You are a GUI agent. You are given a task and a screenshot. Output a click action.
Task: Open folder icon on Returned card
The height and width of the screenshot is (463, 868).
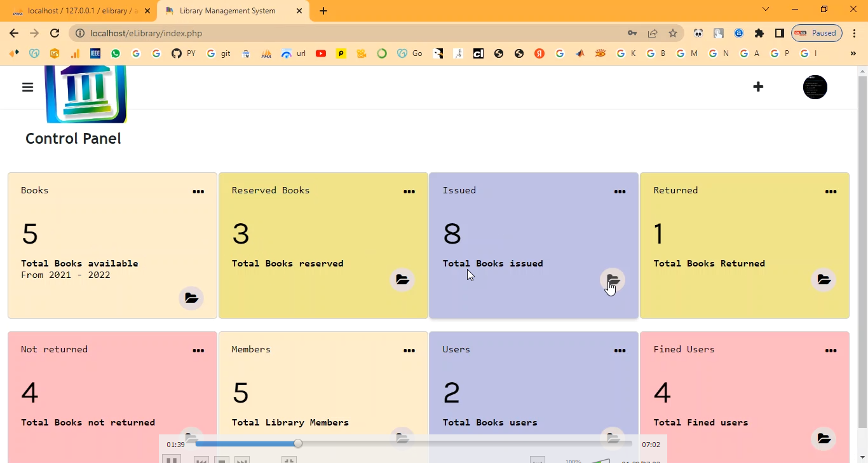pyautogui.click(x=824, y=280)
